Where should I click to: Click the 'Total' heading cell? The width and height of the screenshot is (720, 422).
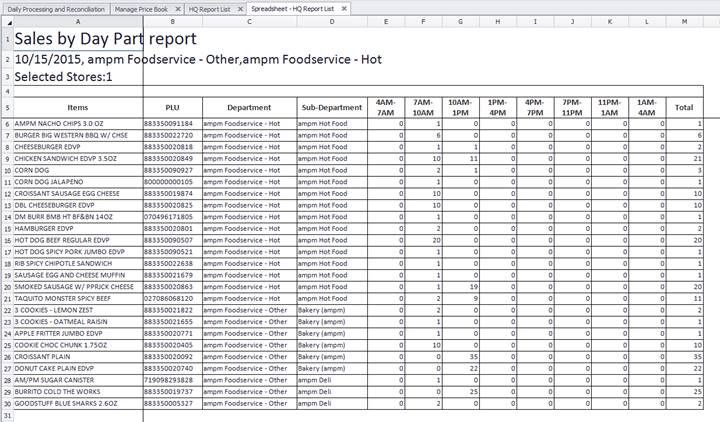[x=684, y=107]
